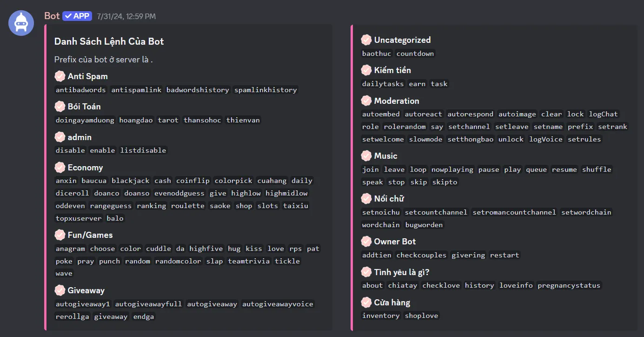Click the autogiveawayvoice command tag

tap(278, 303)
